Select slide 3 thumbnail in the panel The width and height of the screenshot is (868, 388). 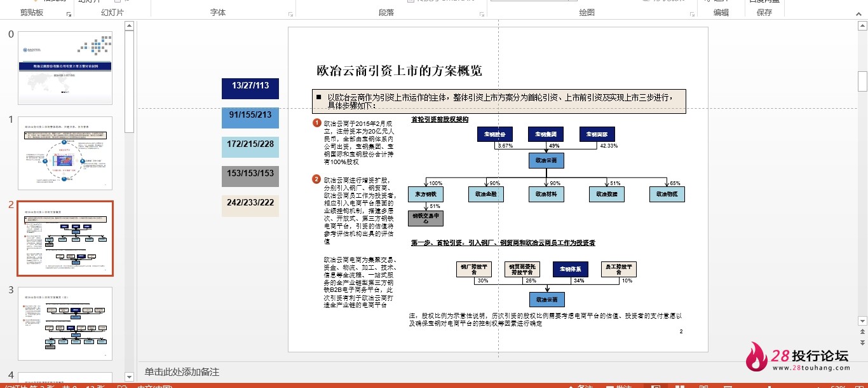[x=65, y=324]
